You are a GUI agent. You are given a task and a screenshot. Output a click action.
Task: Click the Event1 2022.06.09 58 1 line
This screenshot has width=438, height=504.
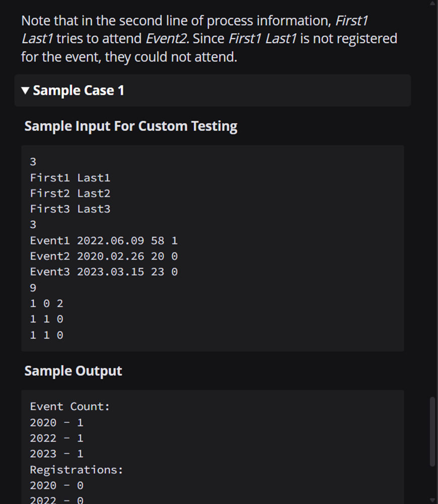tap(104, 241)
